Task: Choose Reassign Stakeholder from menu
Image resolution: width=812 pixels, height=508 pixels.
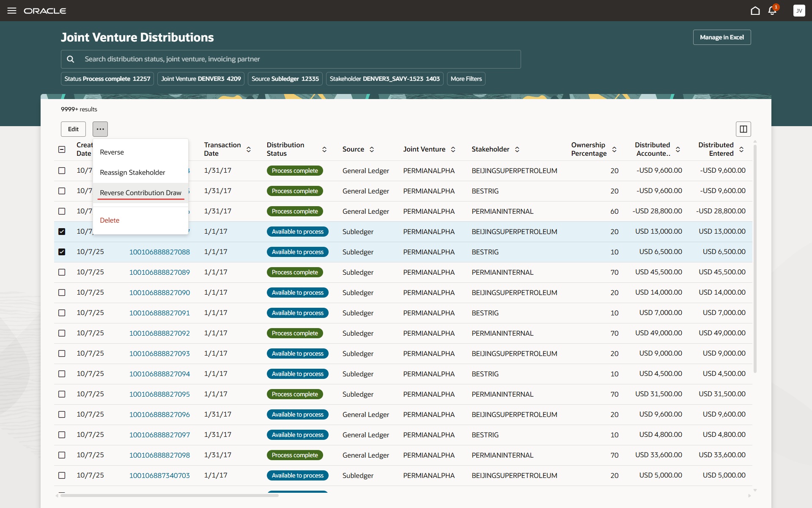Action: point(132,172)
